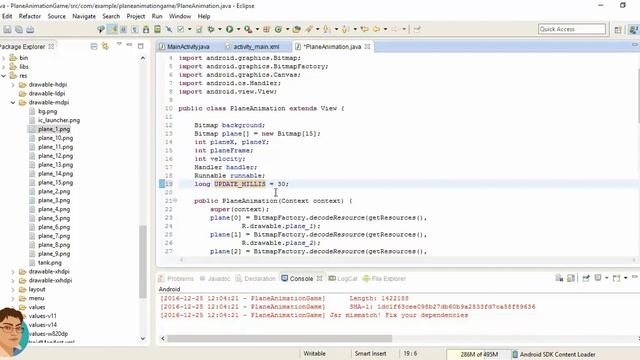Viewport: 640px width, 360px height.
Task: Click the Print toolbar icon
Action: coord(30,29)
